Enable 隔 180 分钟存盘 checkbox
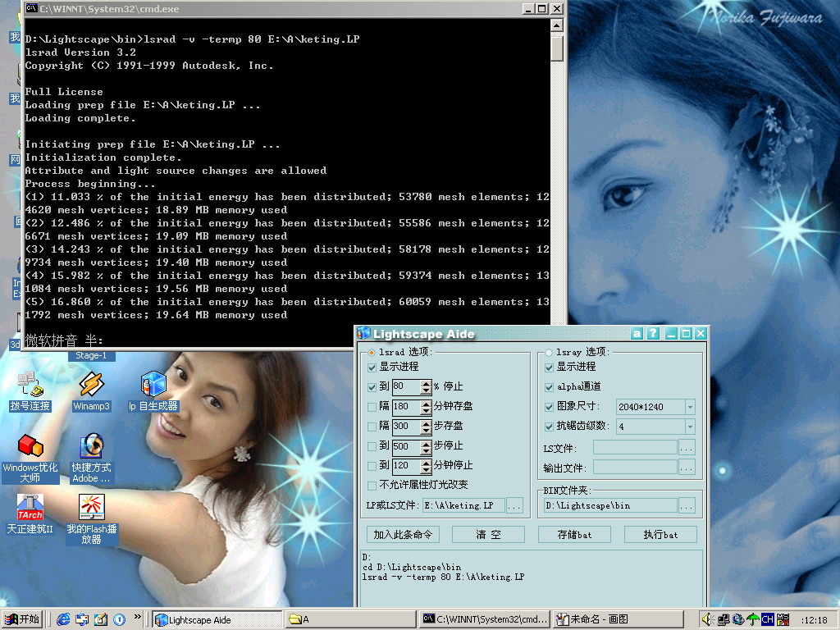 372,407
